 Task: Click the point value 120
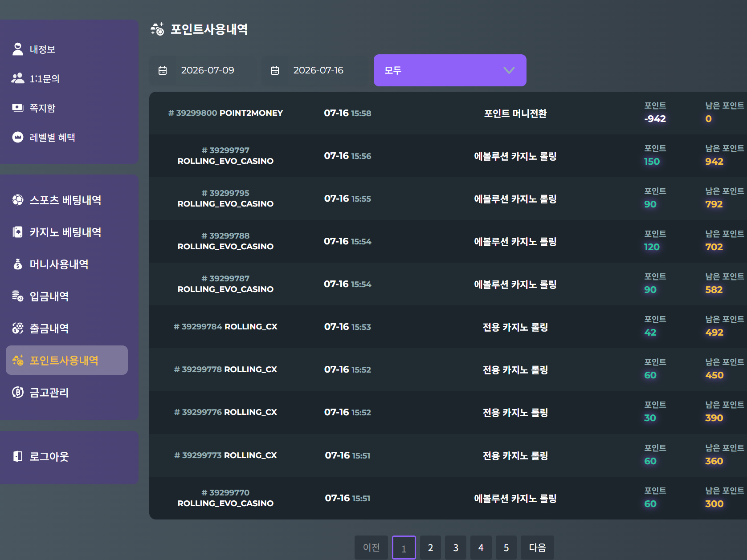(x=652, y=247)
